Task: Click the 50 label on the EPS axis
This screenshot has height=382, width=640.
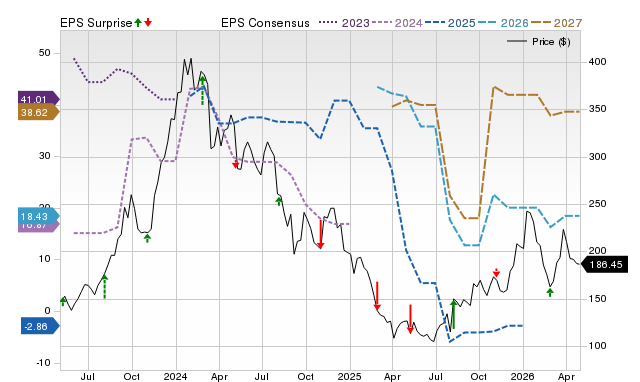Action: point(44,53)
